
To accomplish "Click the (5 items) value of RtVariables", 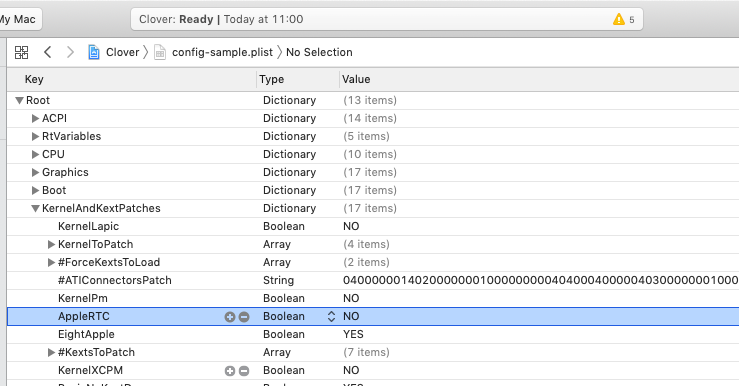I will point(366,136).
